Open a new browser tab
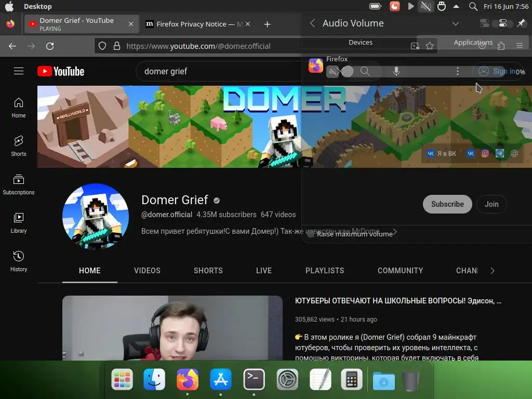Viewport: 532px width, 399px height. coord(268,24)
